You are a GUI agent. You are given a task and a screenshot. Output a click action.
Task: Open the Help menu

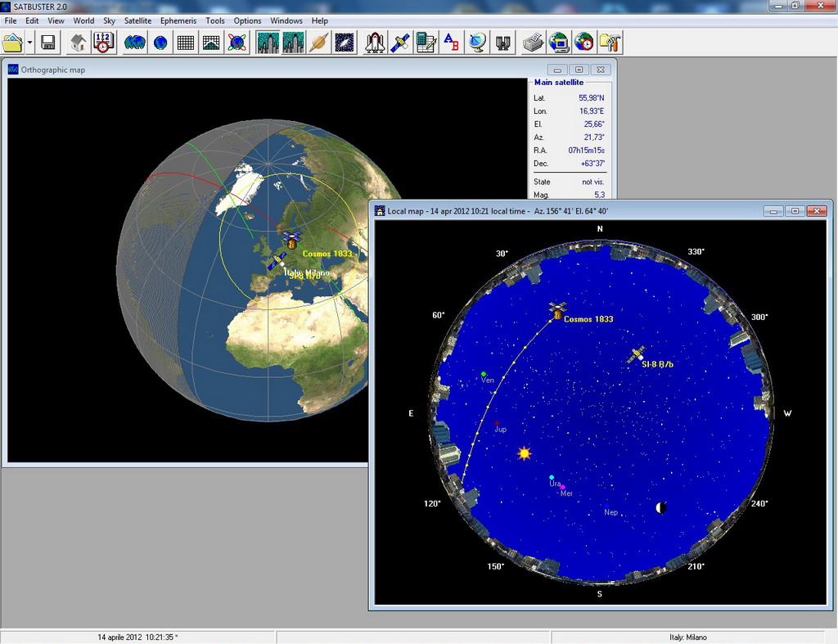[x=320, y=20]
